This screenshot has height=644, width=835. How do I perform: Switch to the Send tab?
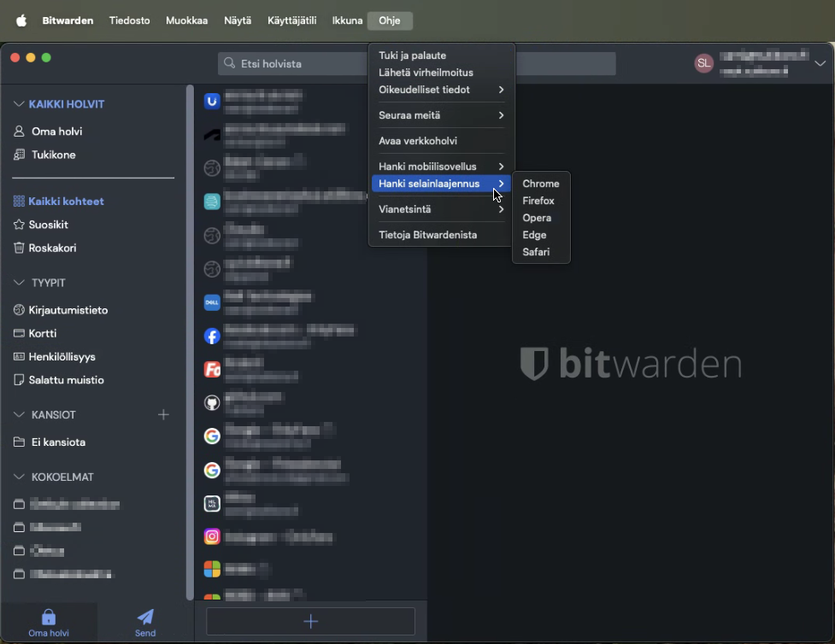pos(145,623)
